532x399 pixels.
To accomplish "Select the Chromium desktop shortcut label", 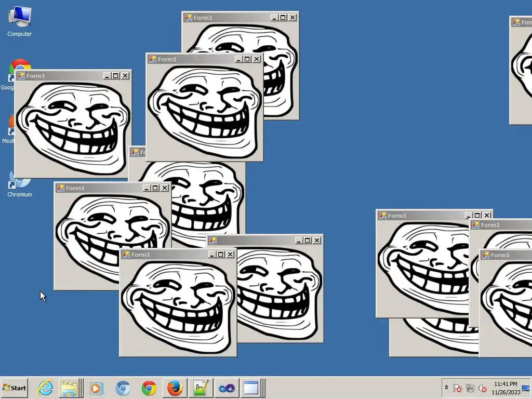I will (x=20, y=194).
